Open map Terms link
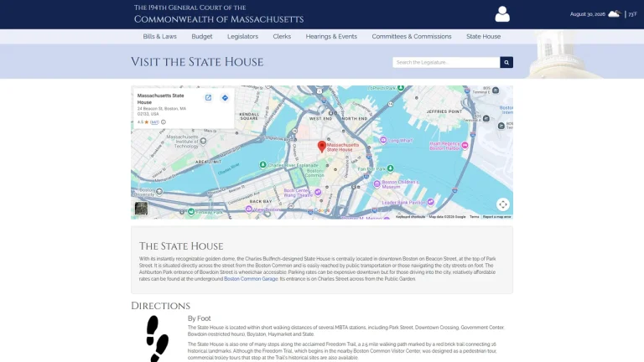The image size is (644, 362). [475, 217]
